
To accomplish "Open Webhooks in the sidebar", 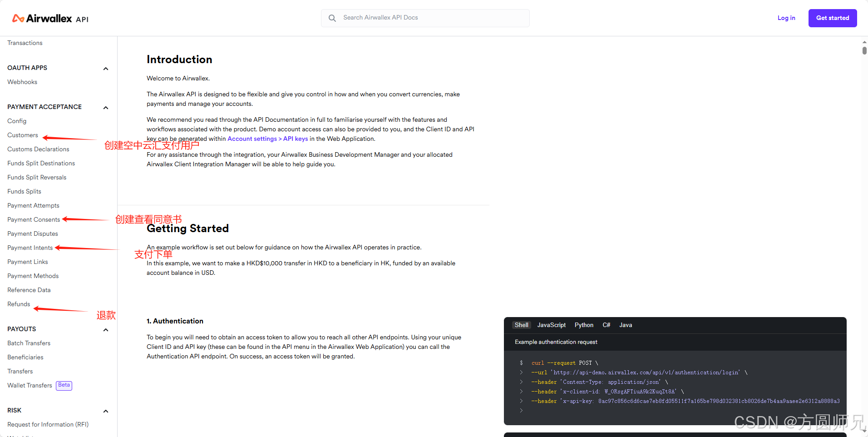I will [x=22, y=82].
